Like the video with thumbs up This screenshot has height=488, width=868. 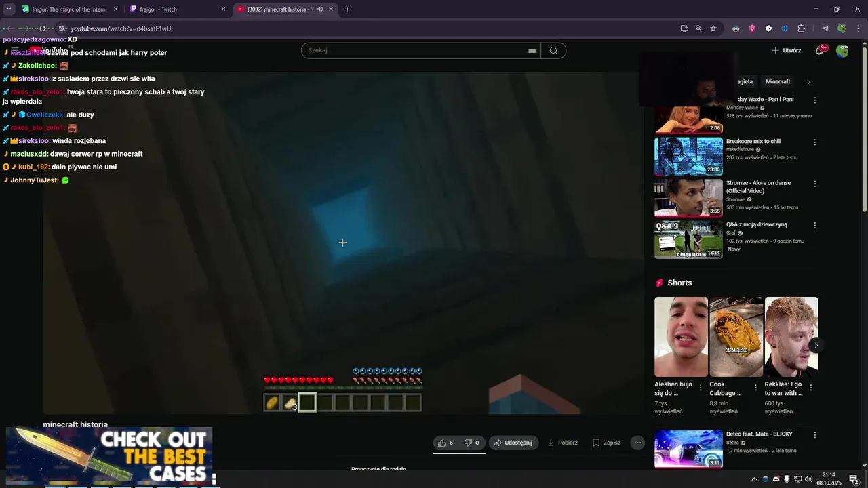click(446, 443)
